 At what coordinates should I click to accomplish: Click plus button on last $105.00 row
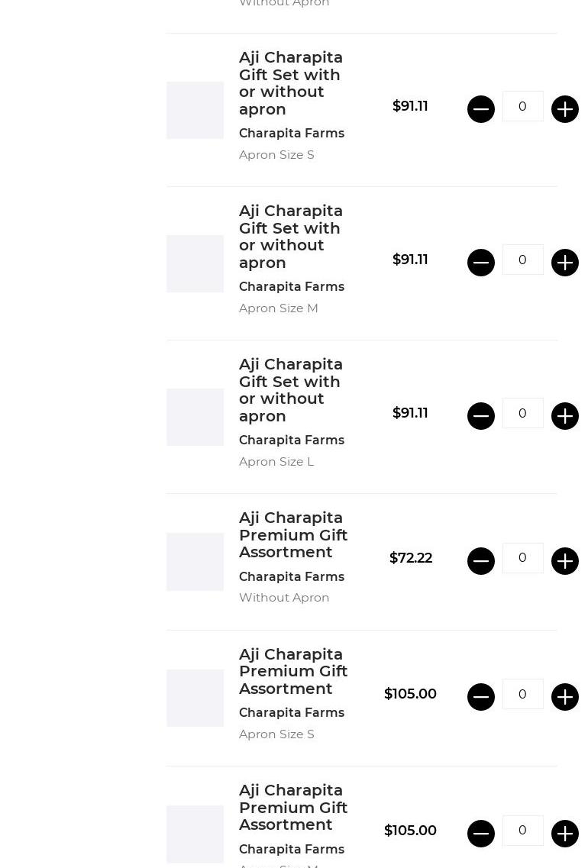click(565, 834)
